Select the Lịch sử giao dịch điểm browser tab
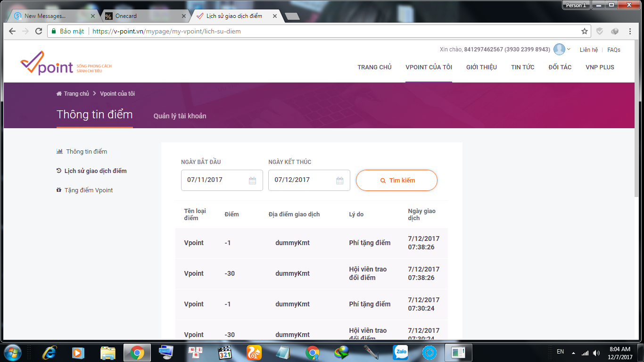This screenshot has width=644, height=362. [236, 16]
